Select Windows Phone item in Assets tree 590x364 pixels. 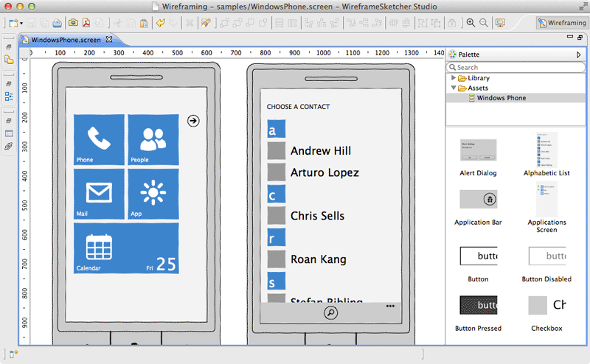[501, 98]
